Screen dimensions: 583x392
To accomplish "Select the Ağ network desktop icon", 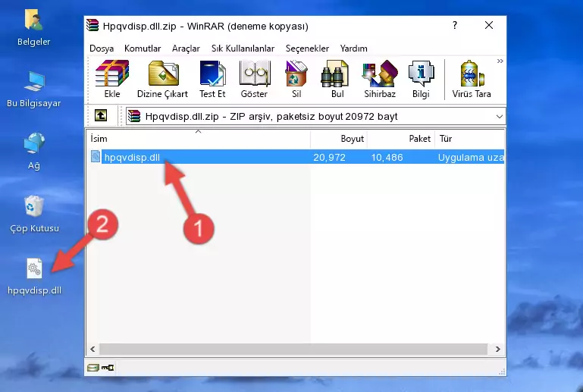I will pyautogui.click(x=34, y=152).
